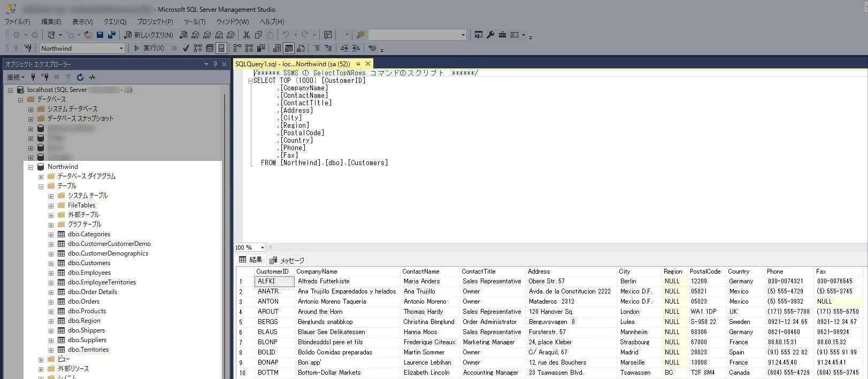
Task: Click the Parse checkmark icon
Action: click(186, 48)
